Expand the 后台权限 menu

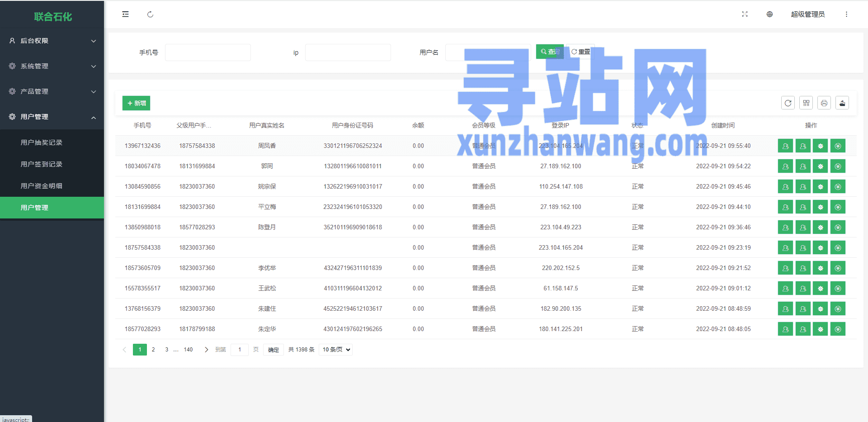(52, 41)
